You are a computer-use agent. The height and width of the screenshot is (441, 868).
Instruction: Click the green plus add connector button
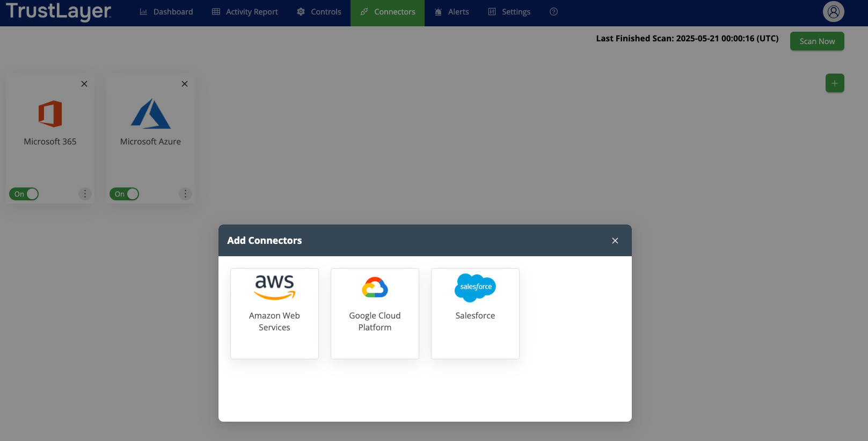pos(835,83)
